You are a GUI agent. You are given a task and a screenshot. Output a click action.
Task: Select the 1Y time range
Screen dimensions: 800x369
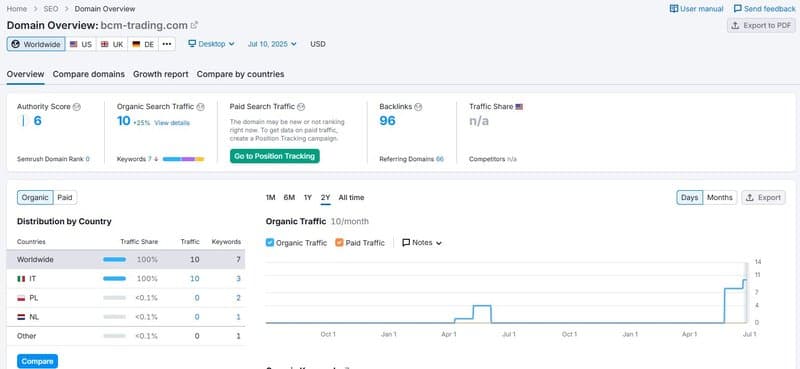point(308,198)
